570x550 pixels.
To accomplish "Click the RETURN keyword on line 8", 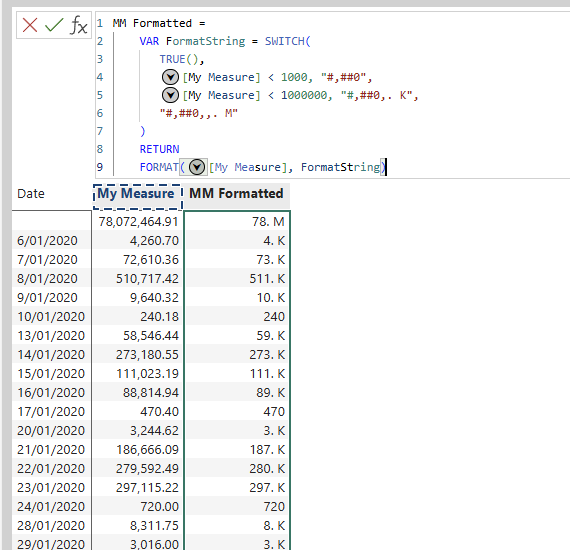I will pos(159,149).
